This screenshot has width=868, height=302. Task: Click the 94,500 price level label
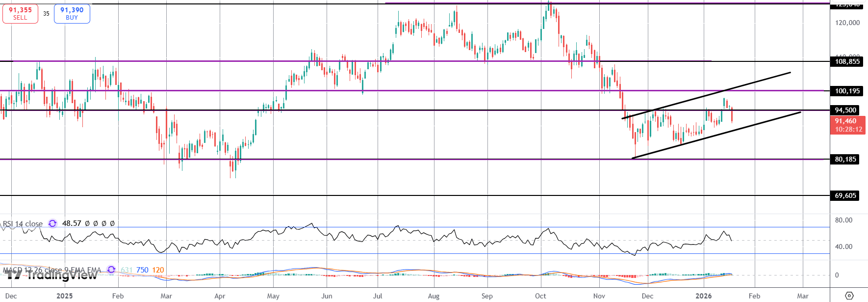pyautogui.click(x=845, y=110)
